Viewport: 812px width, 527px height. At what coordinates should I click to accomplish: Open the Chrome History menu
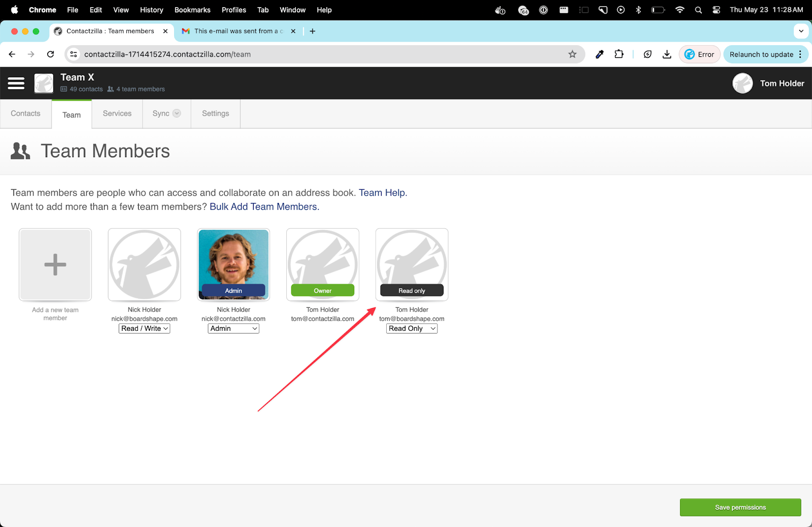coord(152,10)
